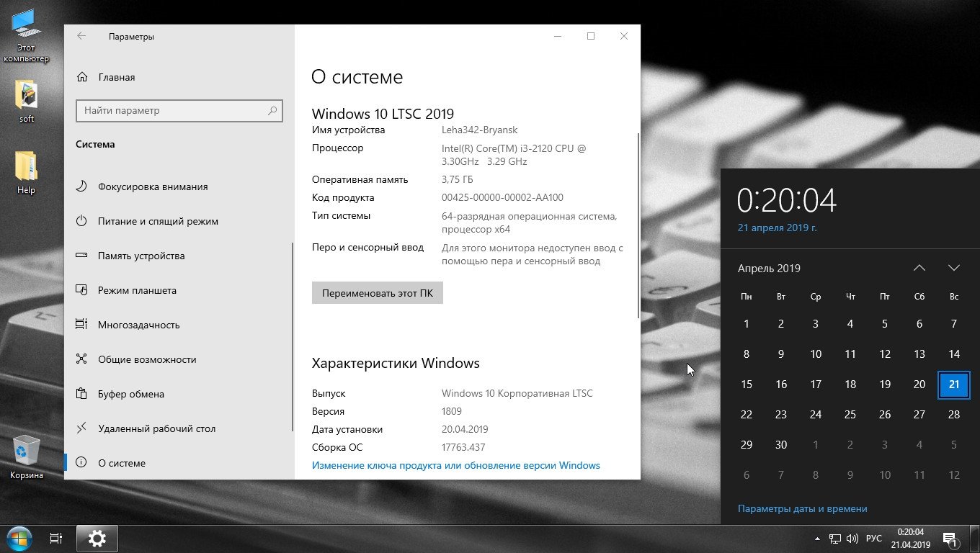Click the 21 апреля 2019 г. date link

tap(778, 228)
